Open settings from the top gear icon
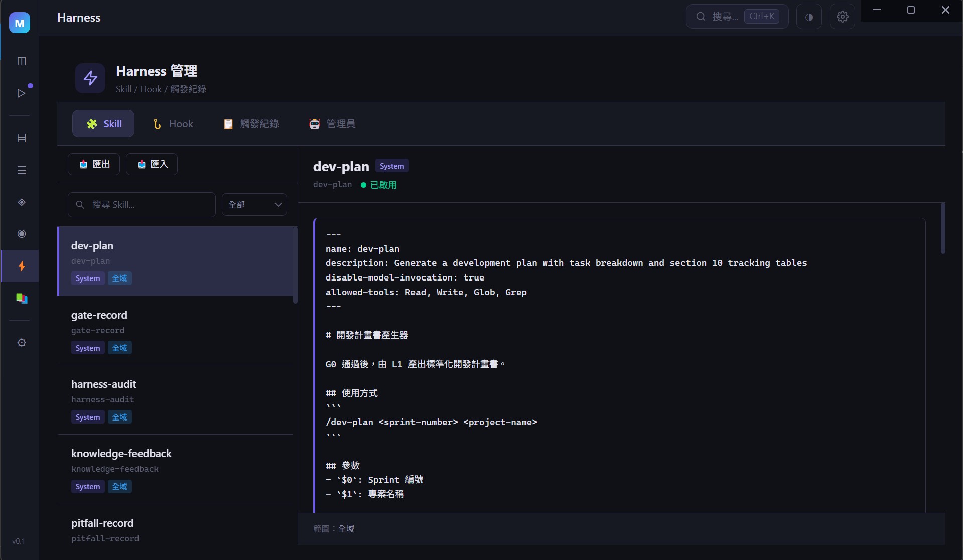 (x=842, y=17)
